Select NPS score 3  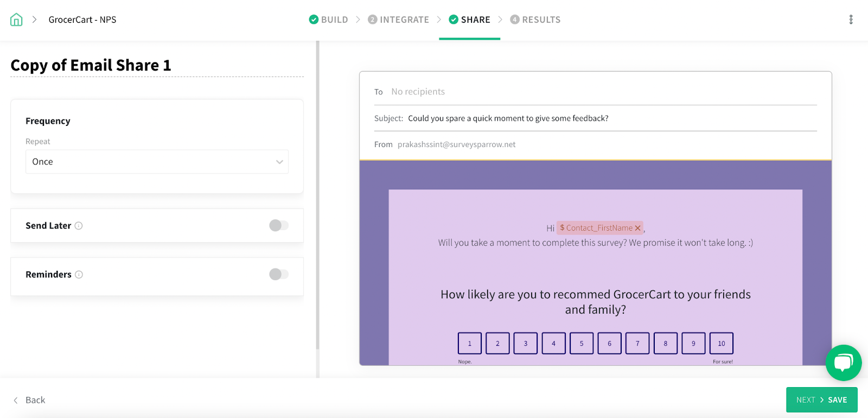pyautogui.click(x=526, y=343)
